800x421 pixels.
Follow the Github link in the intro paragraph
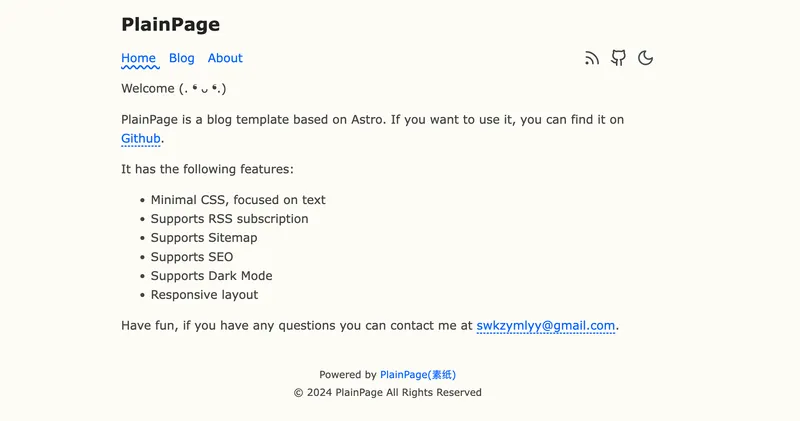(141, 139)
